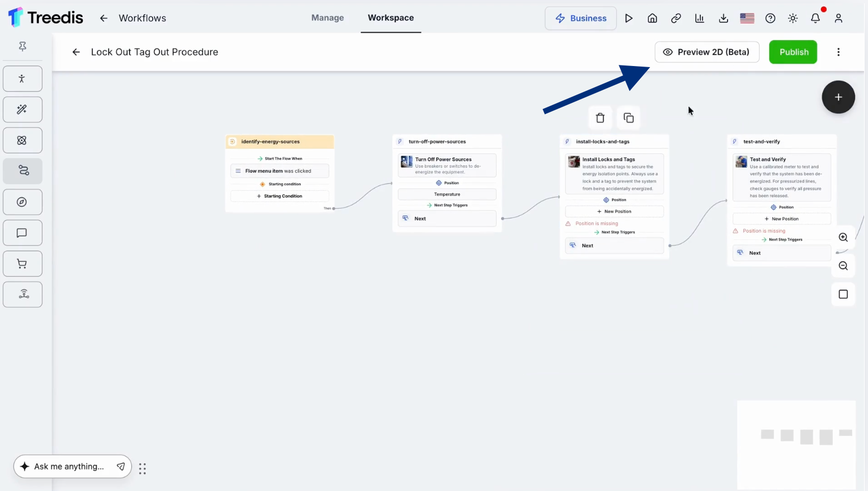
Task: Select the magic wand sidebar tool
Action: coord(23,109)
